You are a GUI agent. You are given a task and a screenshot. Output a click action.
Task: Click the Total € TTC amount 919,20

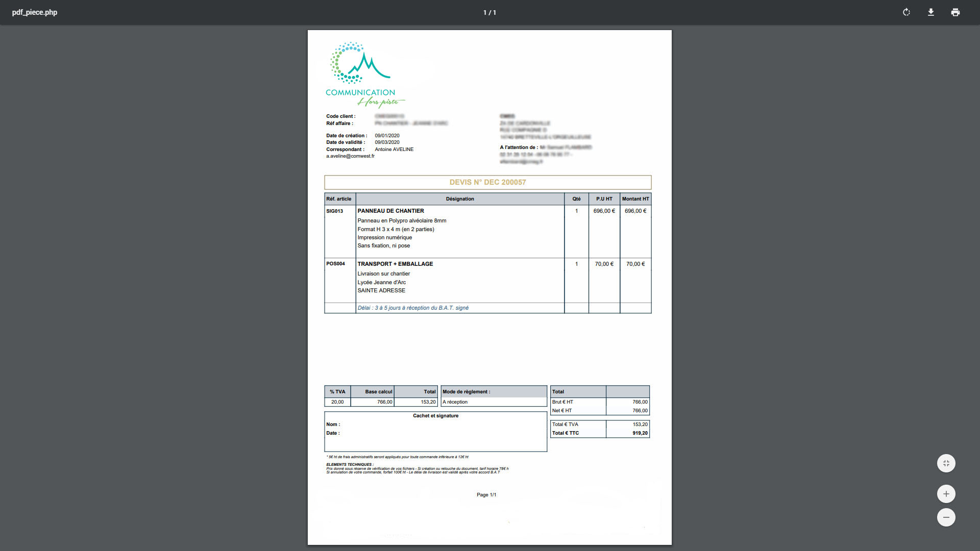coord(640,433)
